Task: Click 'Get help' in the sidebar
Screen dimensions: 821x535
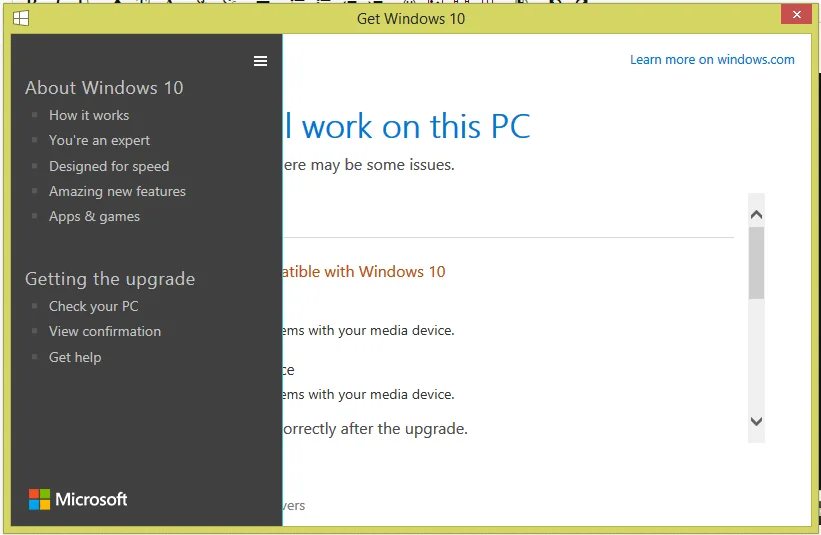Action: pos(75,357)
